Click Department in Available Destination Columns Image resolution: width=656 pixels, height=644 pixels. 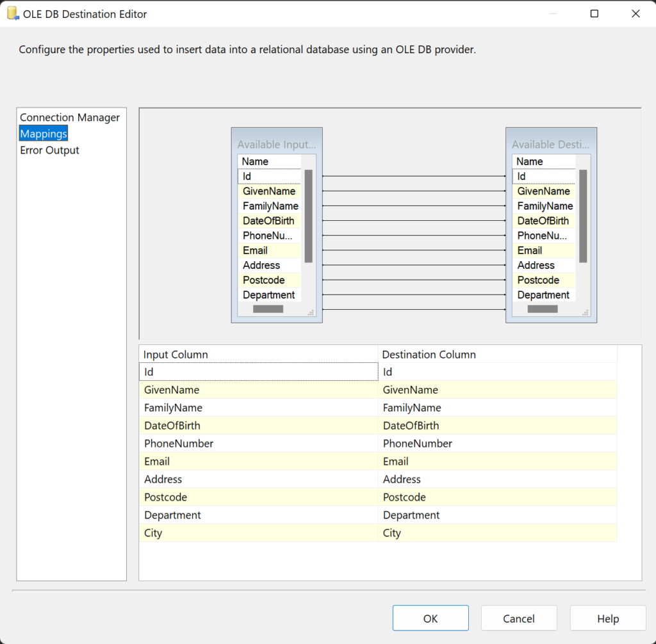(543, 294)
